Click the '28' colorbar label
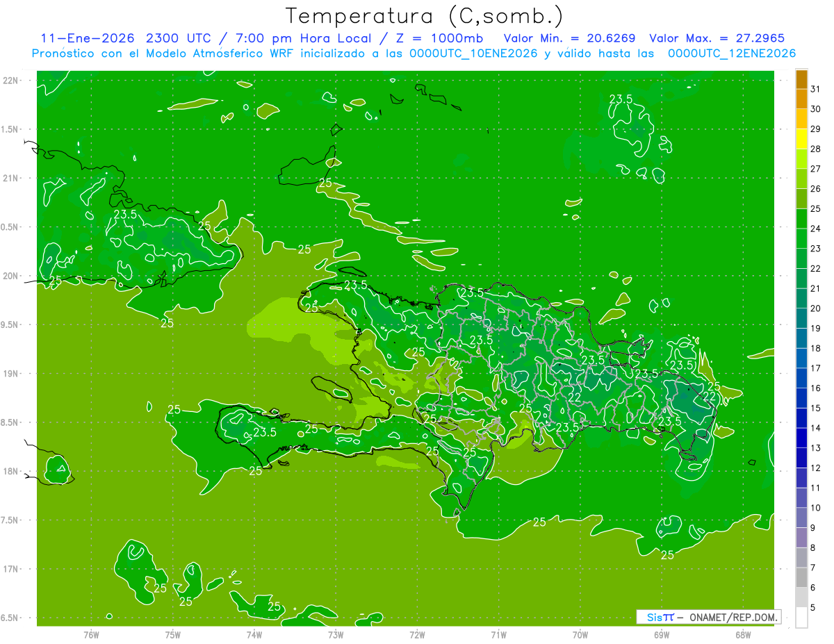 click(815, 149)
